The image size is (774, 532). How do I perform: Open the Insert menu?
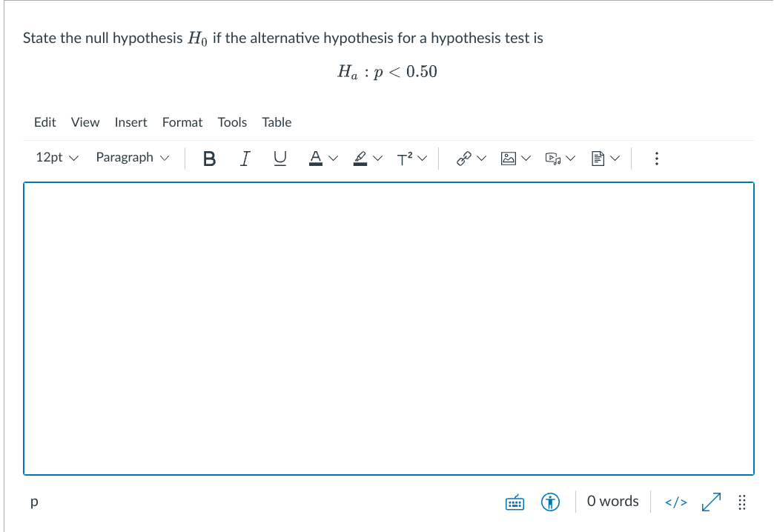pyautogui.click(x=131, y=122)
